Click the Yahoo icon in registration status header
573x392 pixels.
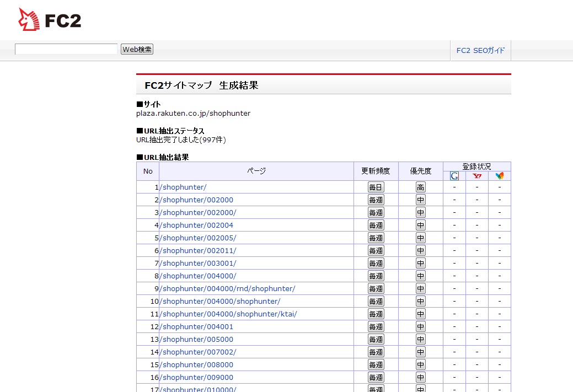point(477,176)
